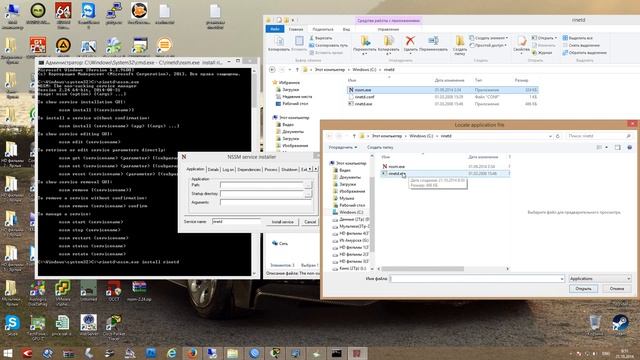Click the refresh icon in the file dialog address bar
The image size is (640, 360).
tap(558, 136)
